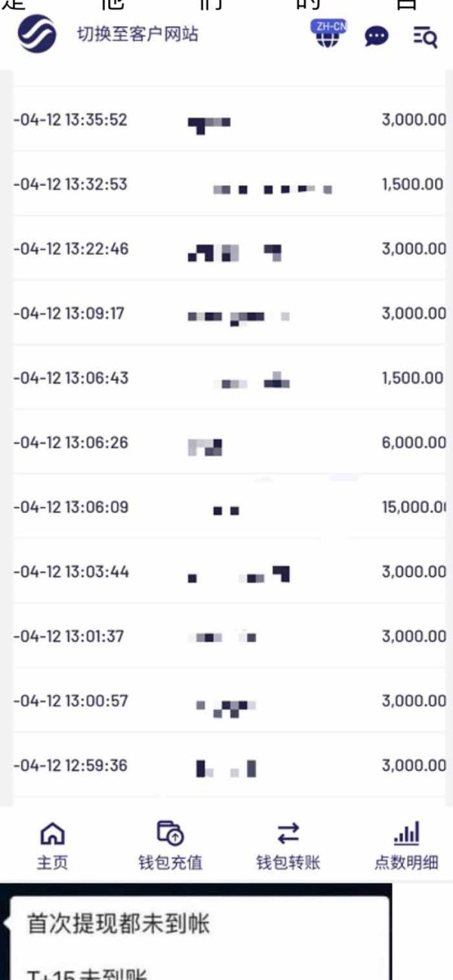This screenshot has width=453, height=980.
Task: Select the 点数明细 tab label
Action: pyautogui.click(x=406, y=862)
